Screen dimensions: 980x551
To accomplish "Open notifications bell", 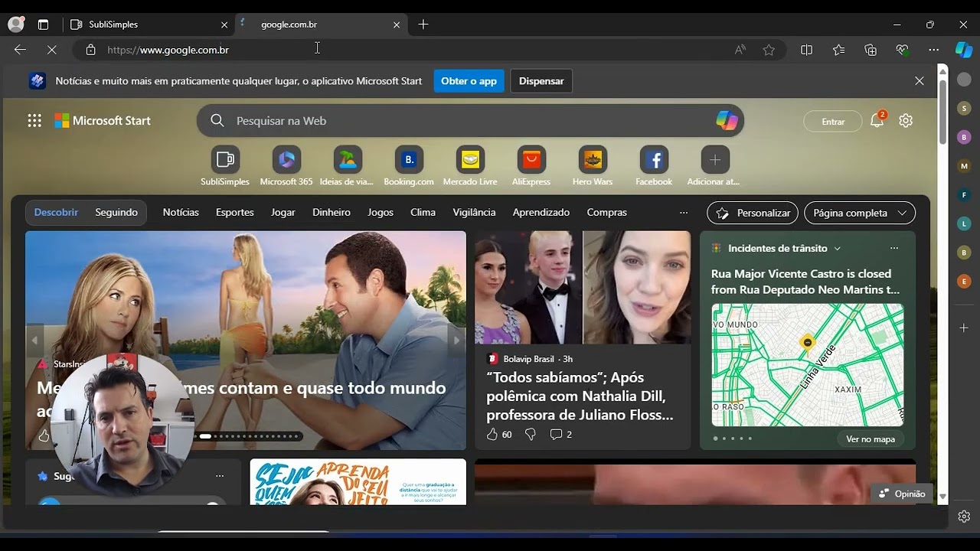I will coord(877,120).
